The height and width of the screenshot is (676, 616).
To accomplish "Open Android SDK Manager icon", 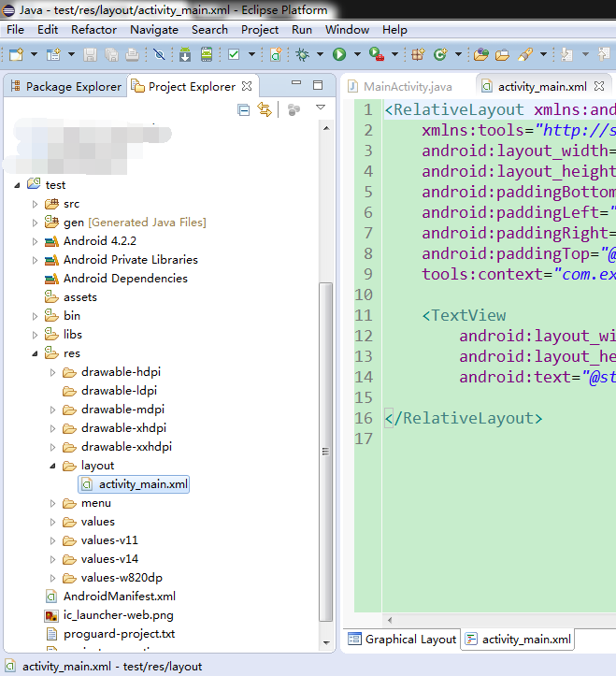I will [x=185, y=55].
